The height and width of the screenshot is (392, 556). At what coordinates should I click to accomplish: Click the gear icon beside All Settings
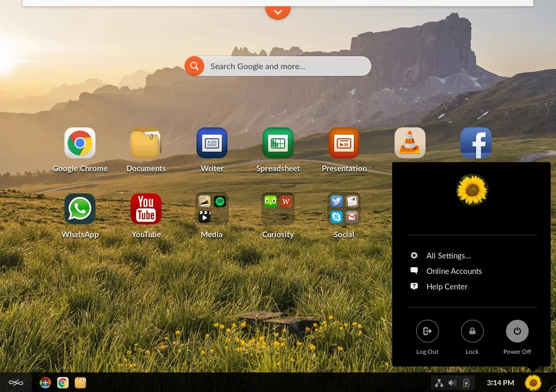pos(414,255)
